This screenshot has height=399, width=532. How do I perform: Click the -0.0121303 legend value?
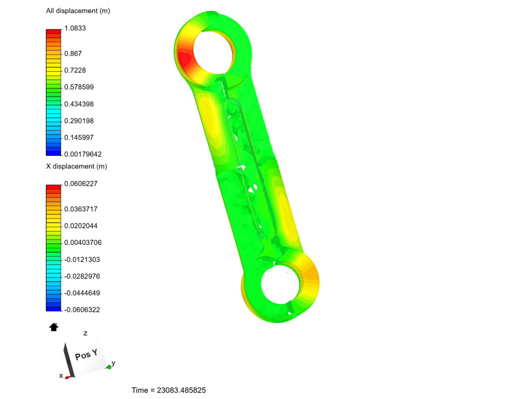pyautogui.click(x=82, y=260)
